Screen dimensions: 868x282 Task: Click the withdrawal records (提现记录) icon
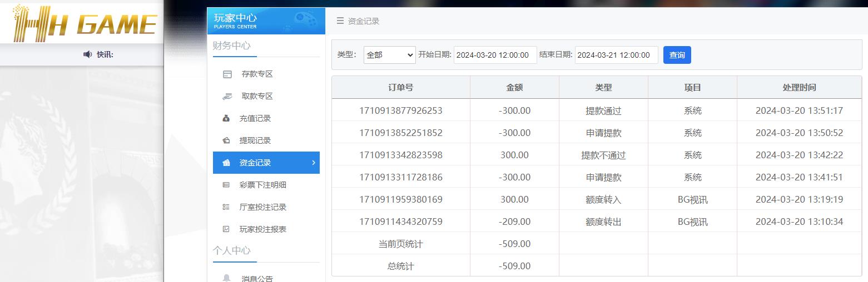pyautogui.click(x=226, y=140)
